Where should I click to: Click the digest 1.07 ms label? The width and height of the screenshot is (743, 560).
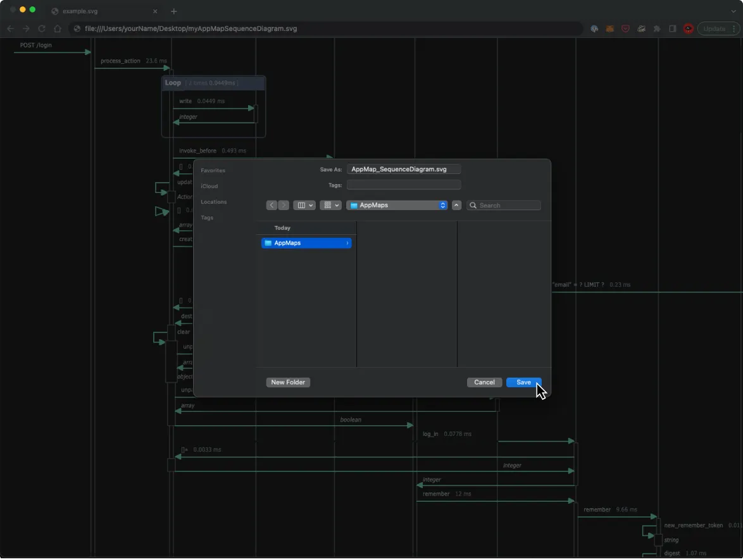[x=685, y=553]
